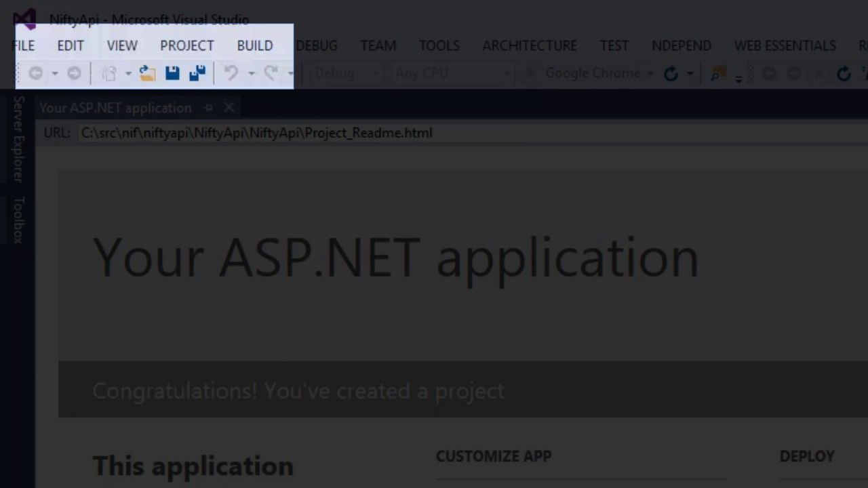Click the Open File folder icon
The width and height of the screenshot is (868, 488).
click(x=147, y=73)
